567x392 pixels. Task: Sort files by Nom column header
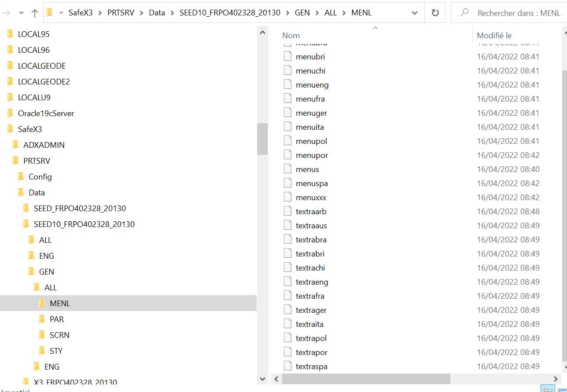[291, 35]
